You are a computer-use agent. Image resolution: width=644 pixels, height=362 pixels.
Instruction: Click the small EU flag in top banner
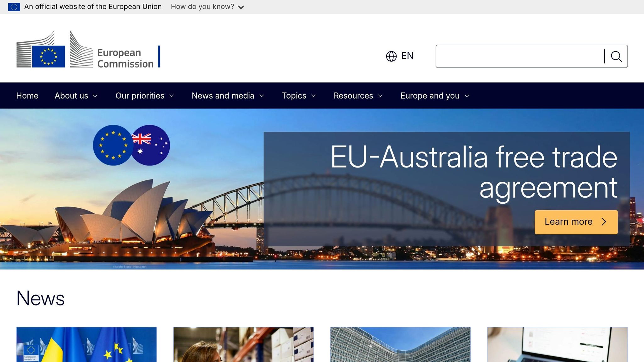14,7
